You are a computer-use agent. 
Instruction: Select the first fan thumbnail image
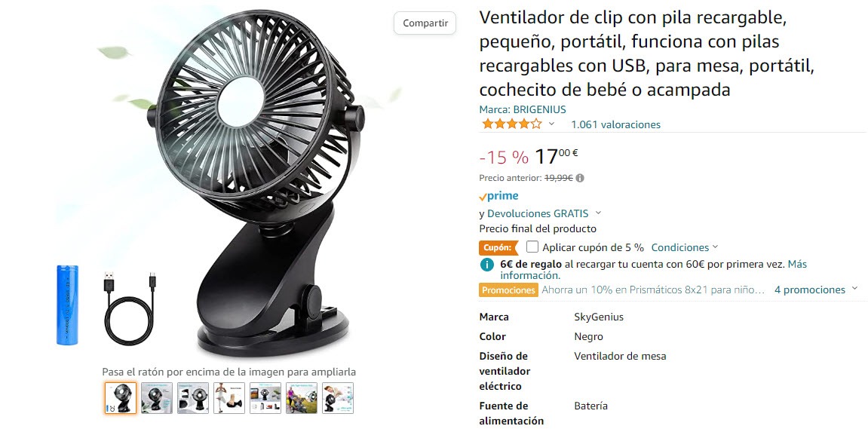click(x=120, y=398)
